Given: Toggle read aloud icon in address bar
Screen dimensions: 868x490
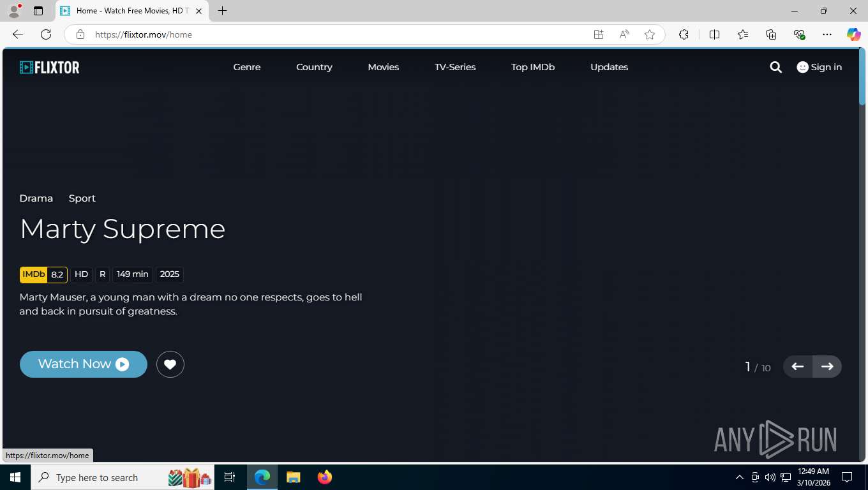Looking at the screenshot, I should [x=624, y=34].
